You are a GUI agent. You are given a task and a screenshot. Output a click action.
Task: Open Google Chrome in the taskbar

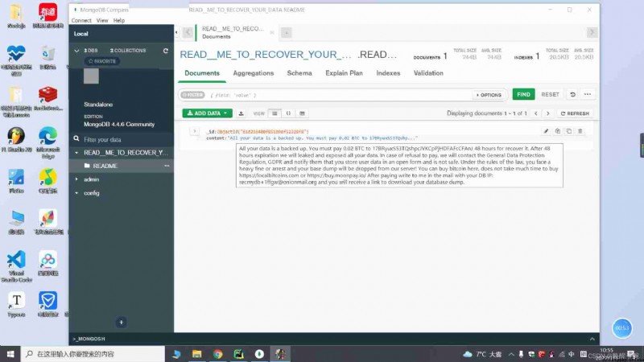(217, 354)
